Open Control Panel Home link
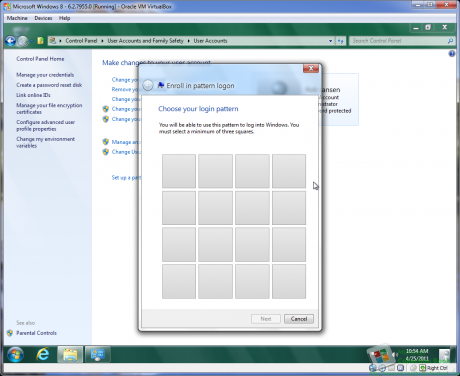Screen dimensions: 460x376 coord(40,59)
